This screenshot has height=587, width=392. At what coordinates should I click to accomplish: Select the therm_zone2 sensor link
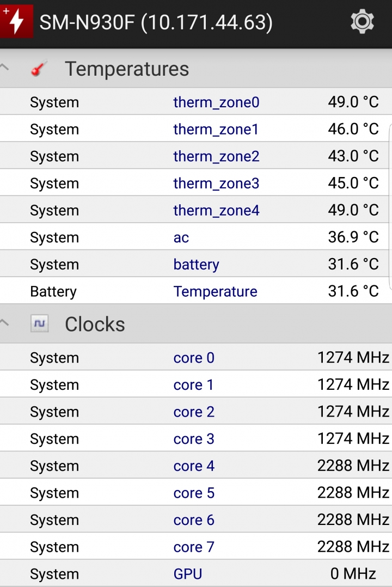[216, 156]
